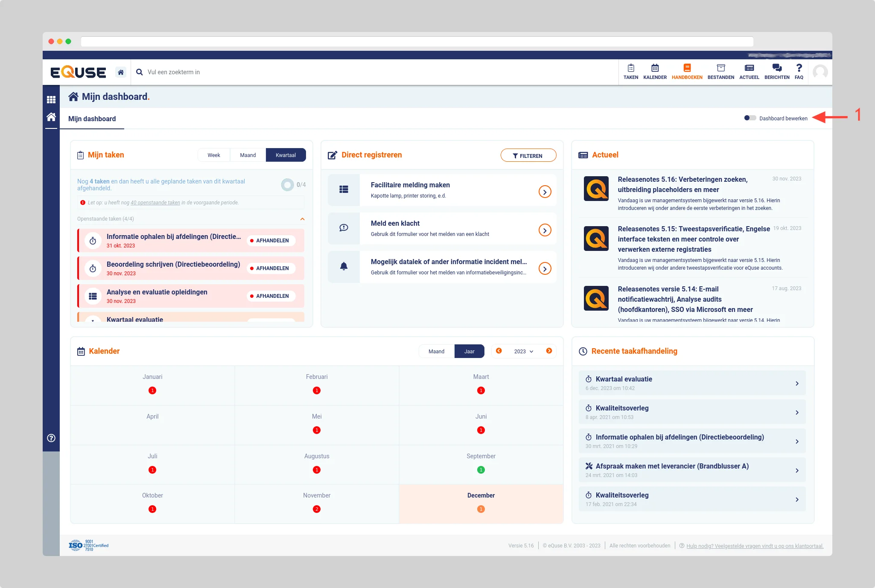This screenshot has height=588, width=875.
Task: Open the Berichten chat icon
Action: (x=777, y=72)
